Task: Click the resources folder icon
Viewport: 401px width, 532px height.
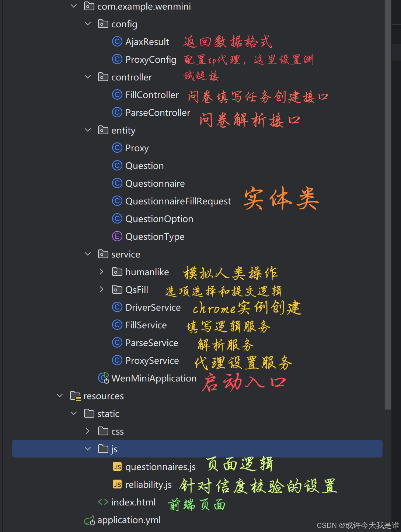Action: click(75, 396)
